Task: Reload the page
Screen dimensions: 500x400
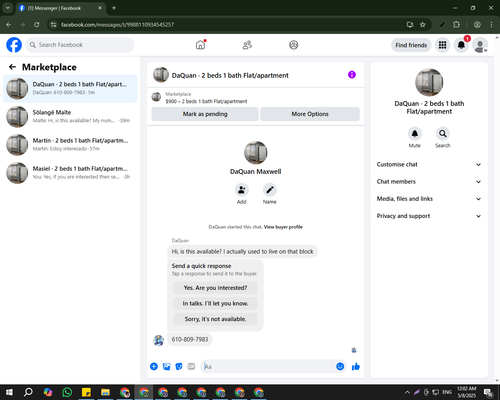Action: (x=37, y=25)
